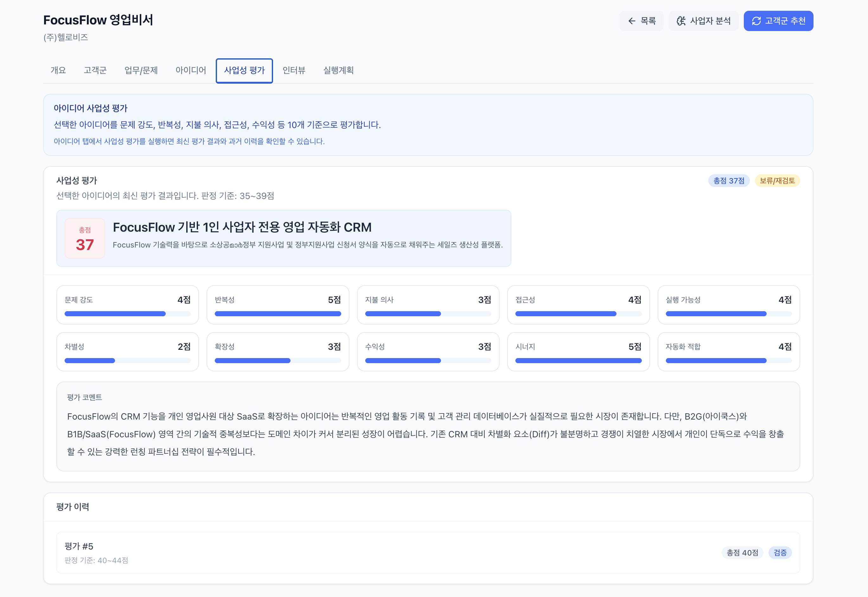Switch to the 실행계획 tab
This screenshot has height=597, width=868.
[338, 70]
